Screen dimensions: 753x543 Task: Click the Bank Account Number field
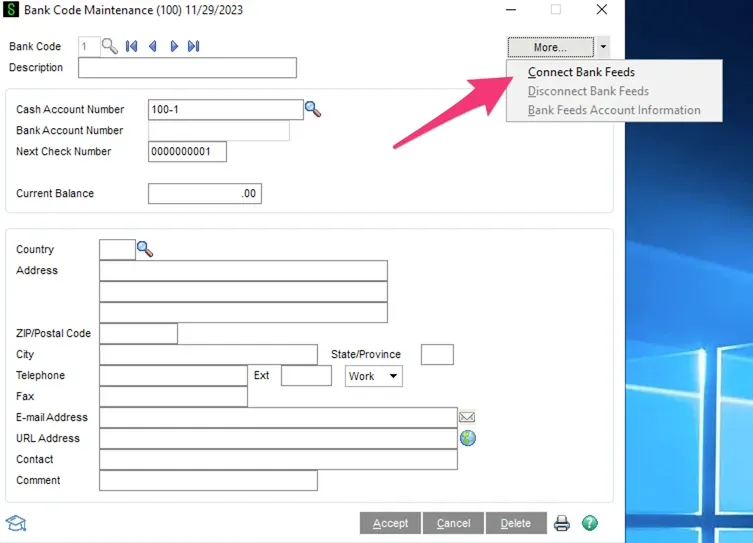[x=219, y=131]
